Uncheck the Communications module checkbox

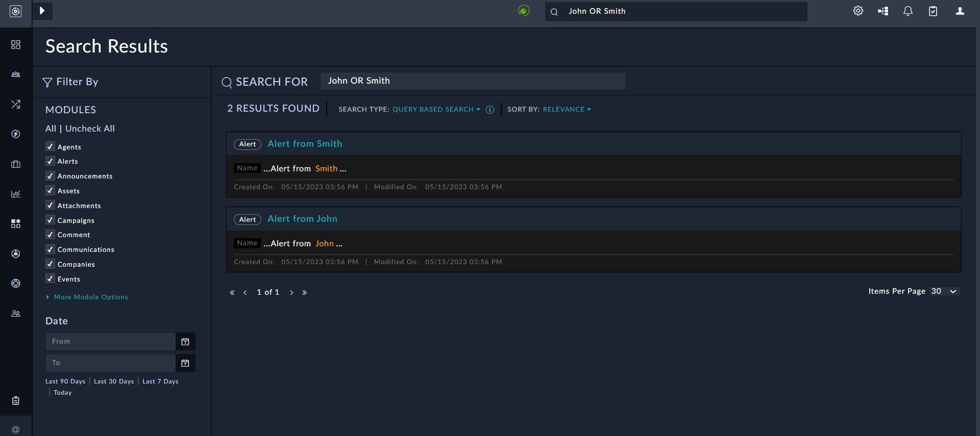50,249
